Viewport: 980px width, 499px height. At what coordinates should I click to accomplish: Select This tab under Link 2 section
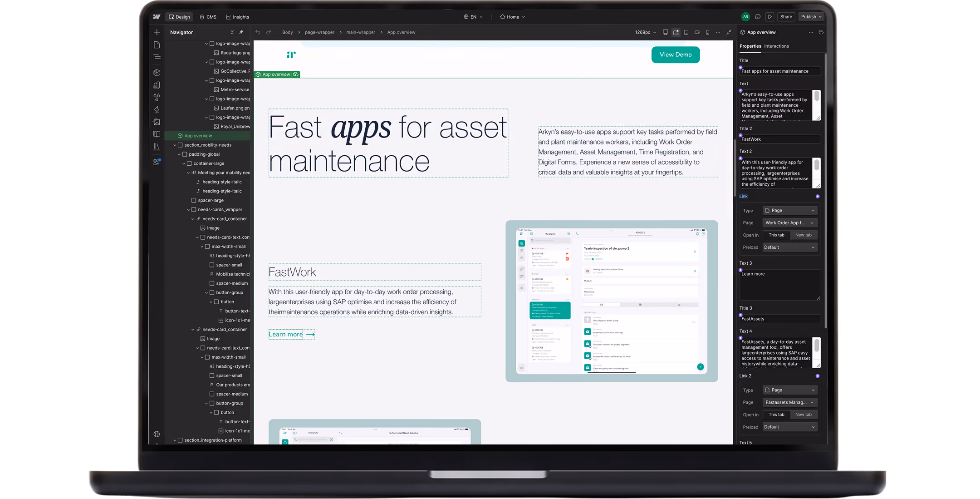click(776, 415)
